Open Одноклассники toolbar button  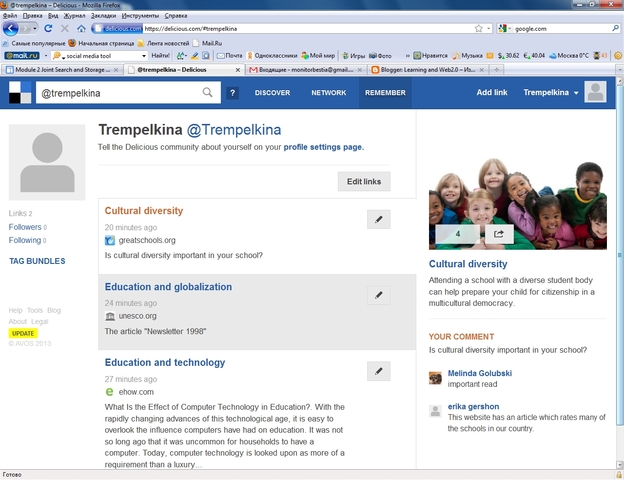point(272,56)
